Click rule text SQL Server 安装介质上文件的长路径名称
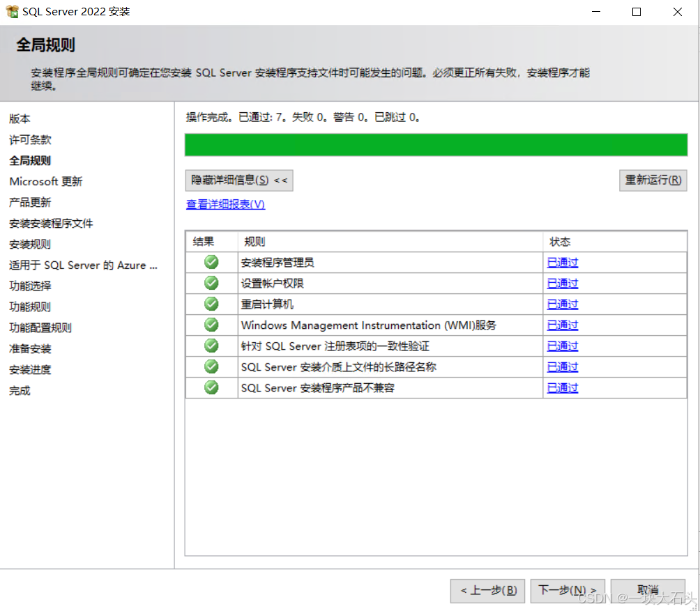 point(339,367)
